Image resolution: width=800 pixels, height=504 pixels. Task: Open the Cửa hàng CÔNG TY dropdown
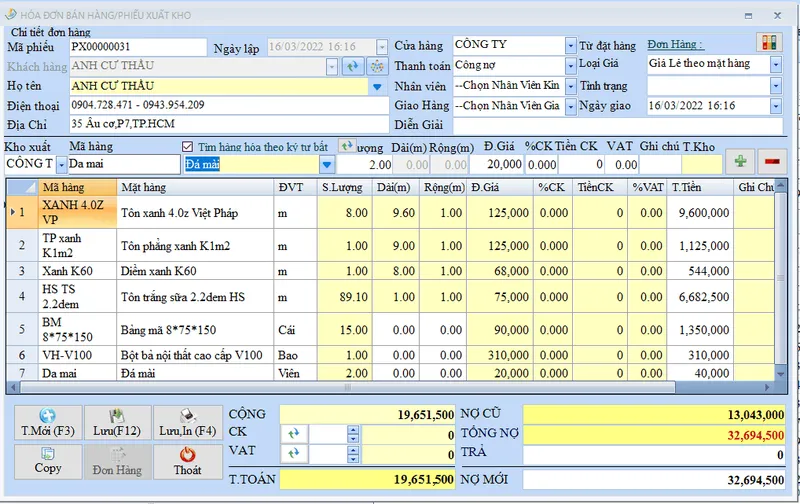570,46
